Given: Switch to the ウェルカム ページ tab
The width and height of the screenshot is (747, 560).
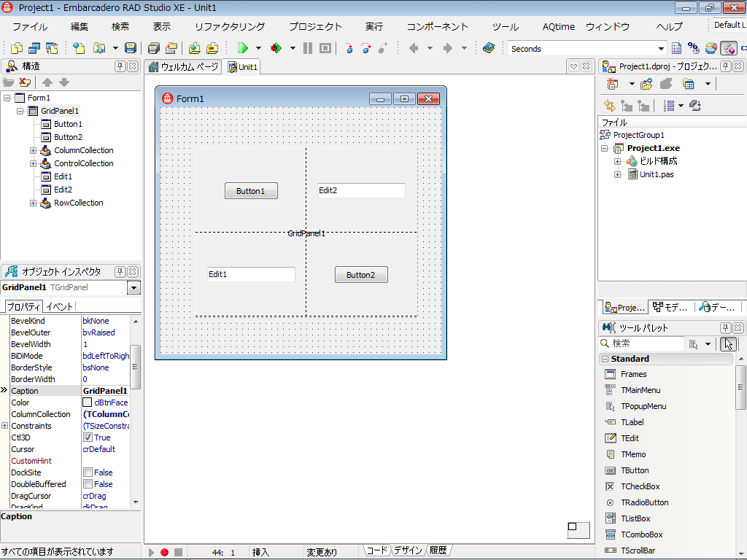Looking at the screenshot, I should coord(183,66).
